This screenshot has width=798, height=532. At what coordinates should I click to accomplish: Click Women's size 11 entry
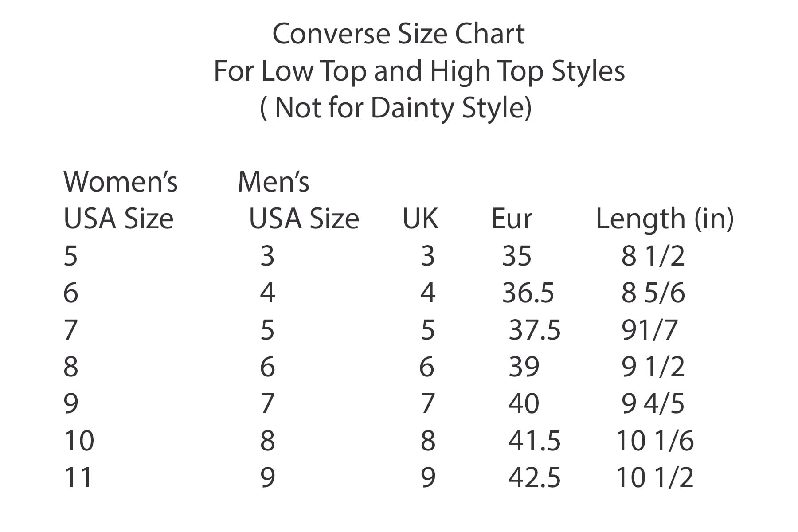78,477
